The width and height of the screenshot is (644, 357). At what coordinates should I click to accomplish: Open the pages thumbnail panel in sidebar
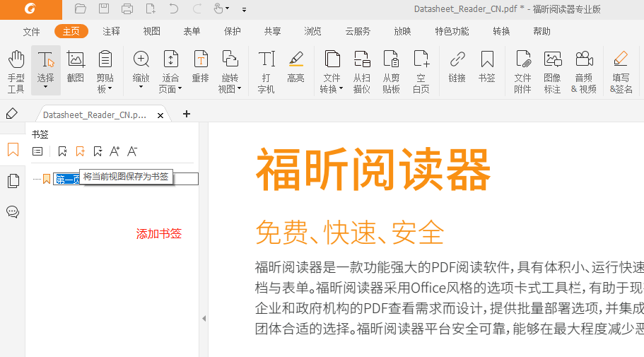(x=13, y=181)
